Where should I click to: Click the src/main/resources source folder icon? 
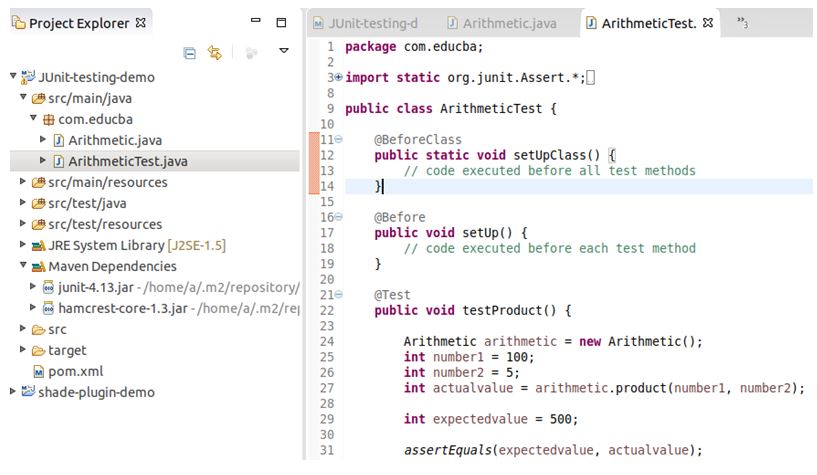click(x=39, y=183)
